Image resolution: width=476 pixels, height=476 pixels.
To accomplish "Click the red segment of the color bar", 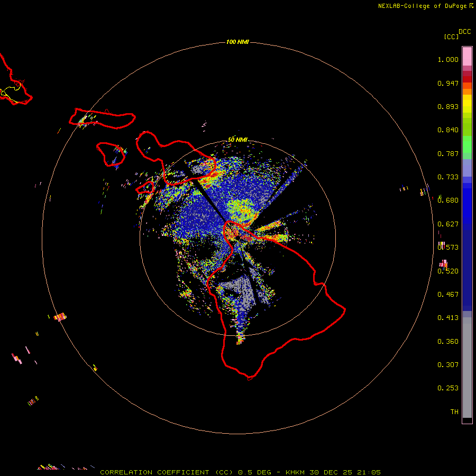I will (467, 79).
